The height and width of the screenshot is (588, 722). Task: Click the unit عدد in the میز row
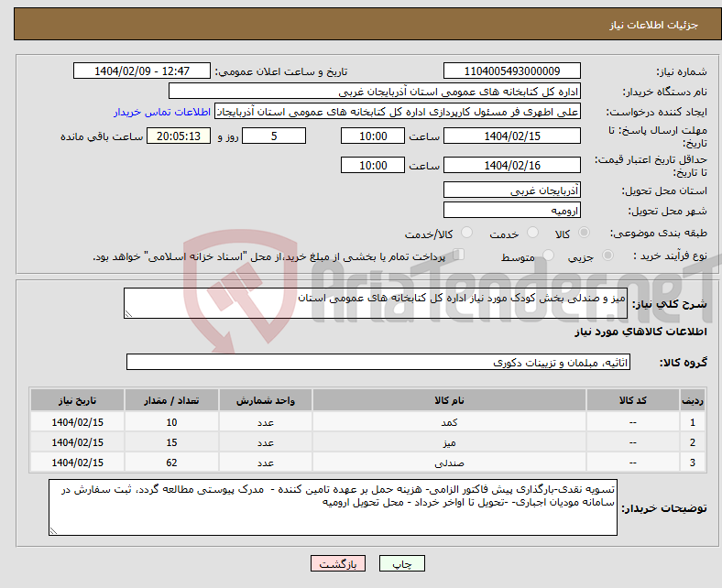(266, 442)
